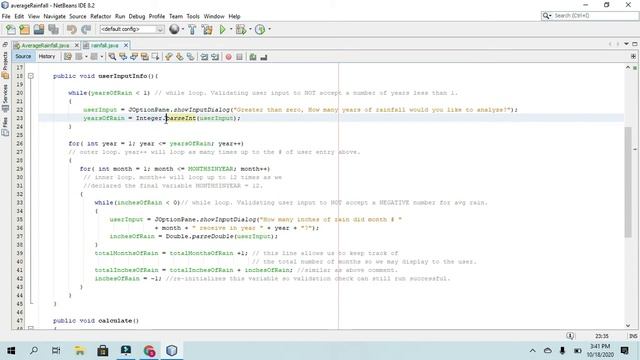640x360 pixels.
Task: Click the New File toolbar icon
Action: (x=11, y=29)
